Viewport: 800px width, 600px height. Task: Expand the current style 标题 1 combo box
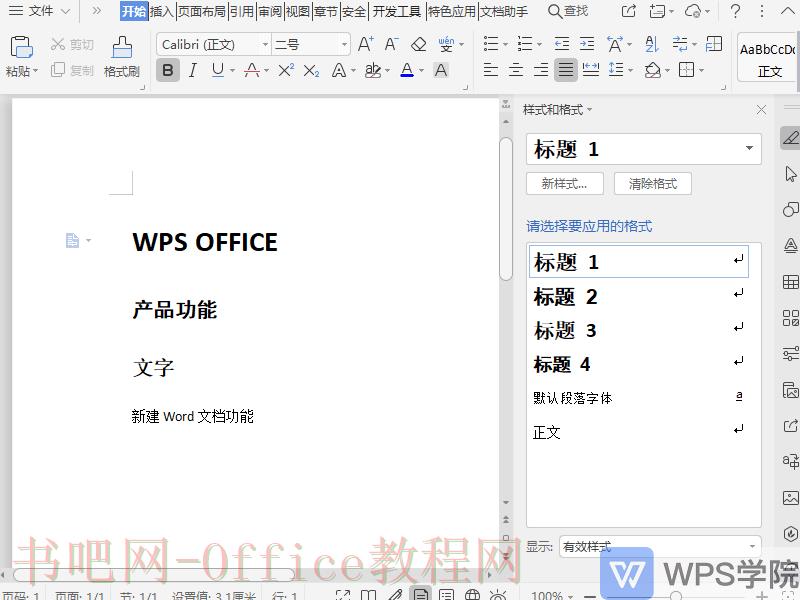tap(749, 148)
